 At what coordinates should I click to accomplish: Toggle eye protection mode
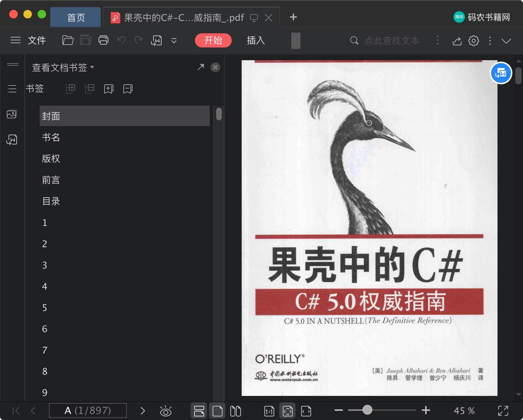coord(166,411)
